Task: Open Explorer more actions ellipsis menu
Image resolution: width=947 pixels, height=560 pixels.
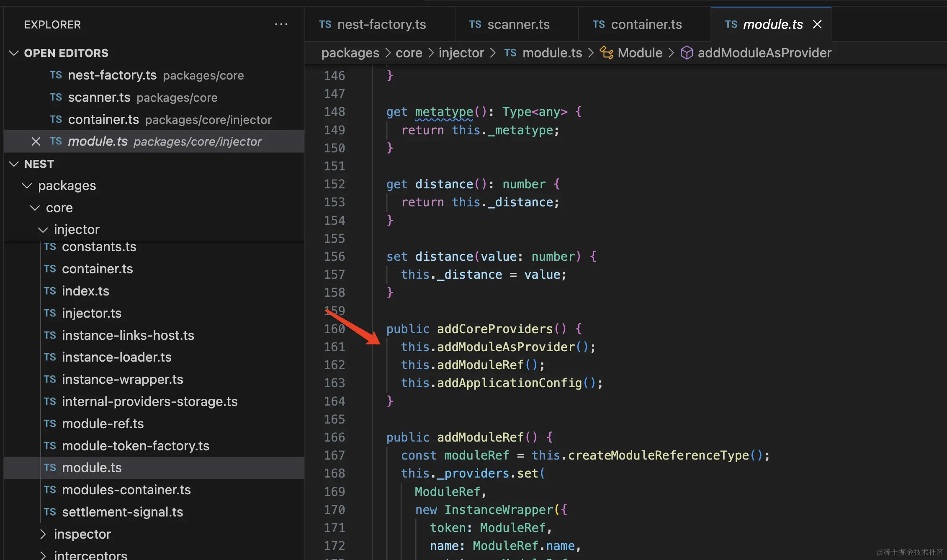Action: point(281,24)
